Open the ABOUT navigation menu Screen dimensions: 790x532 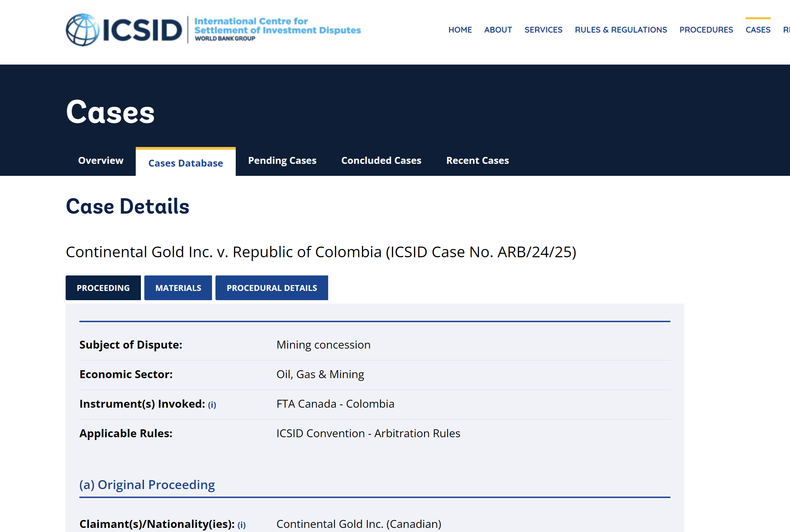click(498, 30)
